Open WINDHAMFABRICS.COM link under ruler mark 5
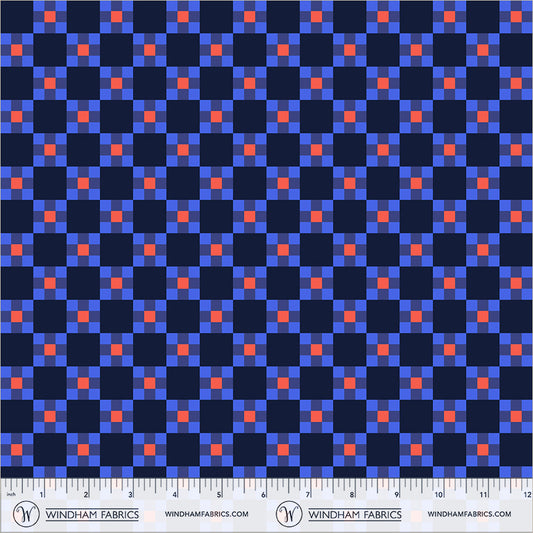The height and width of the screenshot is (533, 533). pyautogui.click(x=206, y=514)
